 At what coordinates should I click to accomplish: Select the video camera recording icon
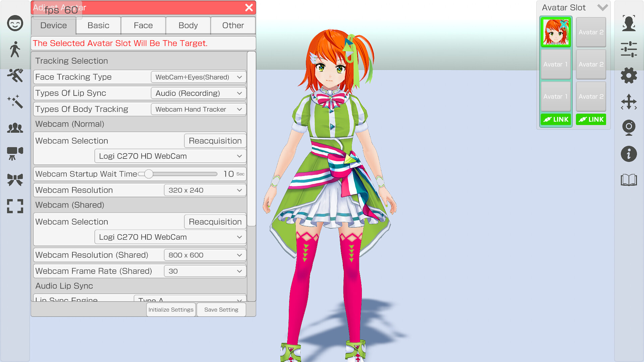[x=15, y=154]
